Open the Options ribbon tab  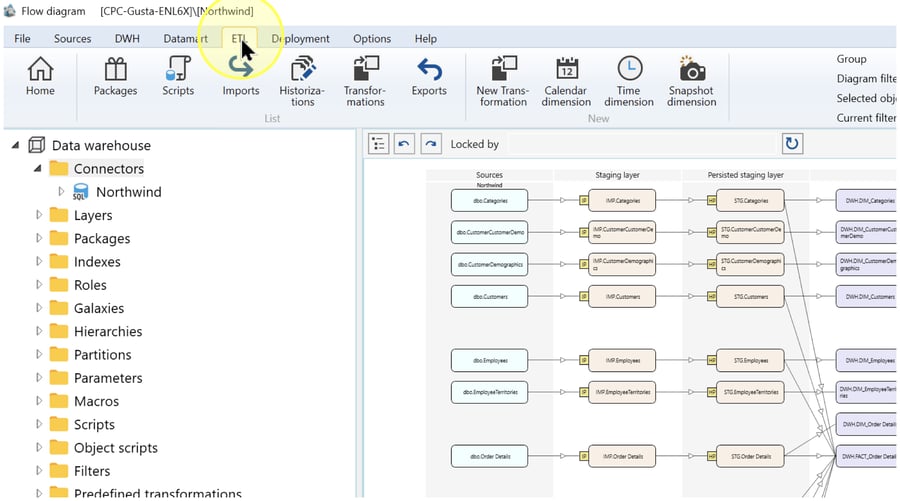tap(372, 38)
